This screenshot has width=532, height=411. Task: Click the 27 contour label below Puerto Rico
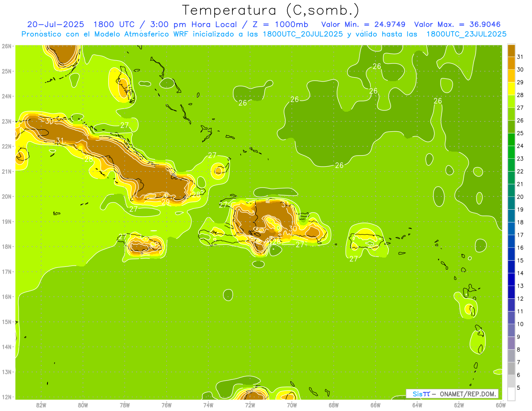[353, 259]
